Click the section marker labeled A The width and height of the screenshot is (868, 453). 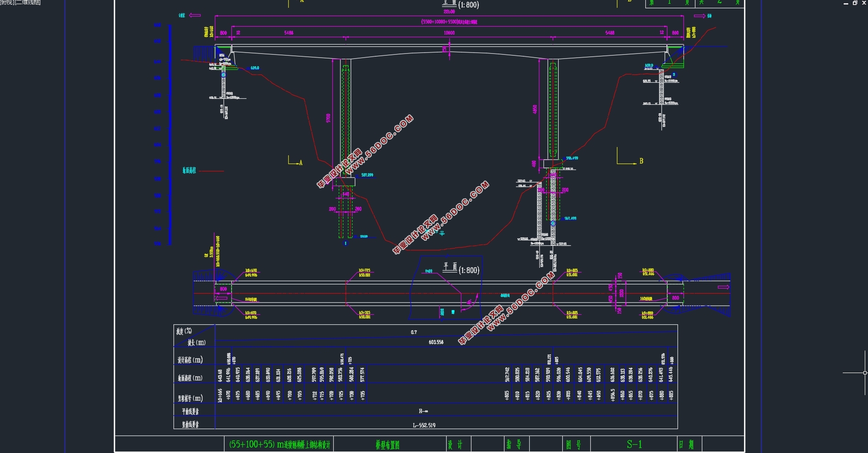300,163
